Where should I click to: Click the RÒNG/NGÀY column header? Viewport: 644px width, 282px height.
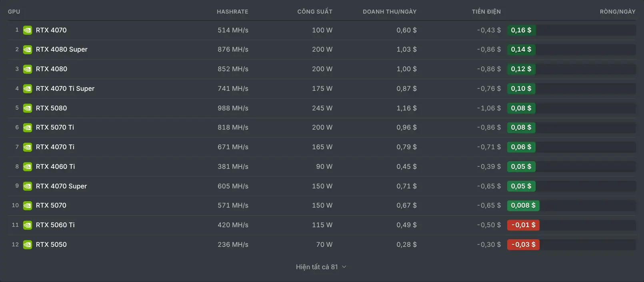click(x=618, y=12)
